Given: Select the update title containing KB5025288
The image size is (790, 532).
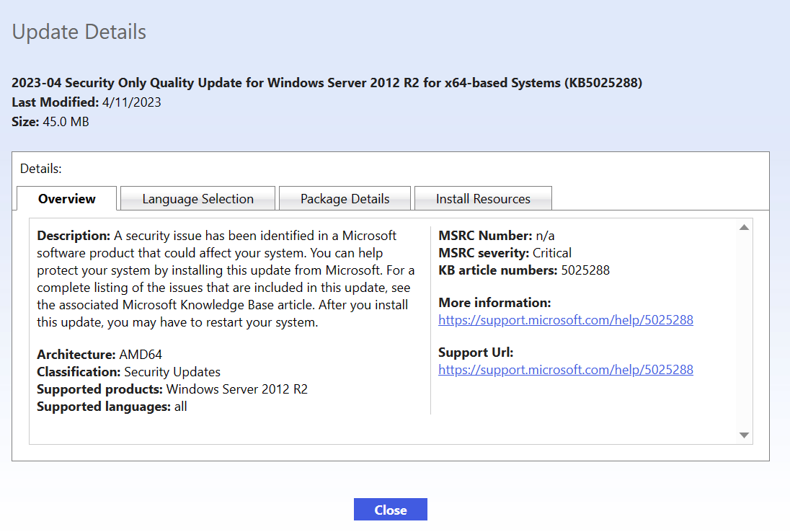Looking at the screenshot, I should (327, 83).
